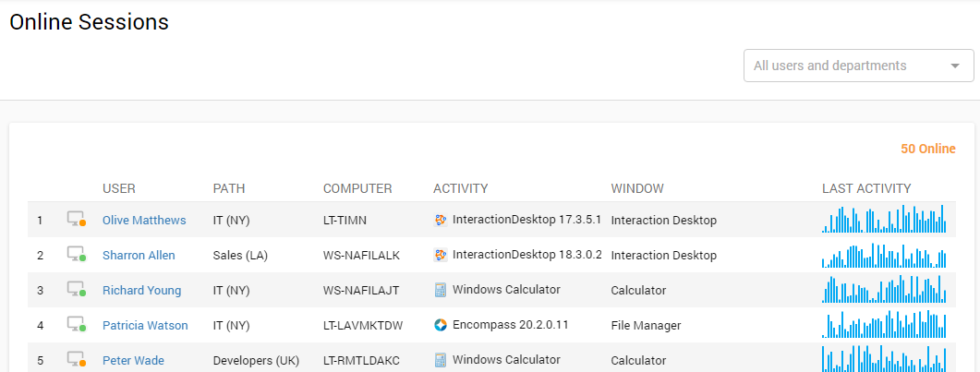The height and width of the screenshot is (372, 980).
Task: Open Olive Matthews user link
Action: tap(144, 220)
